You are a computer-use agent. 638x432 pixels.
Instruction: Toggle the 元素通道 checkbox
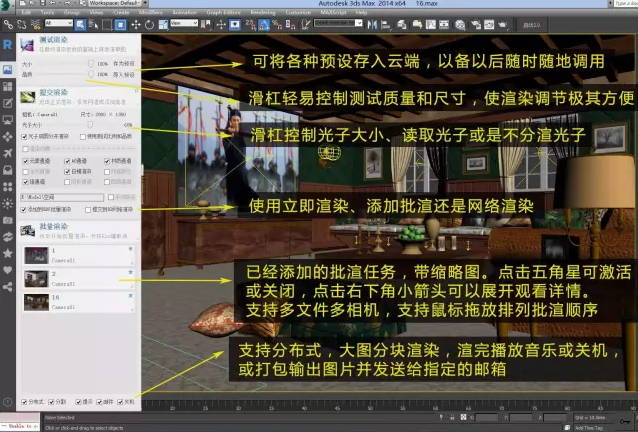click(25, 161)
